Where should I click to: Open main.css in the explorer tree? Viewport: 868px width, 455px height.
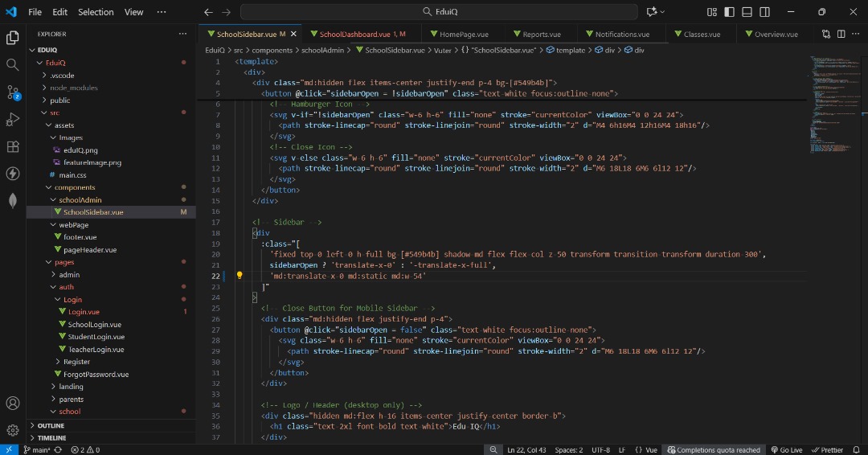point(72,175)
